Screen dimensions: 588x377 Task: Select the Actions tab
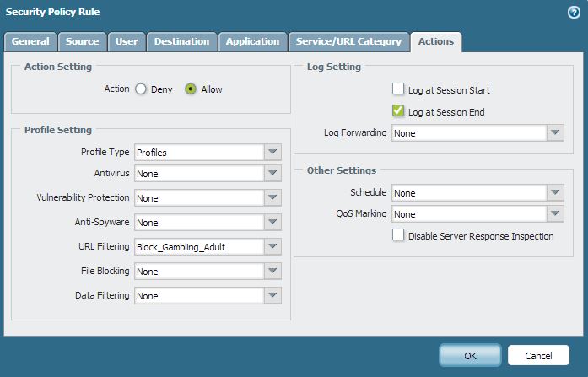tap(436, 41)
